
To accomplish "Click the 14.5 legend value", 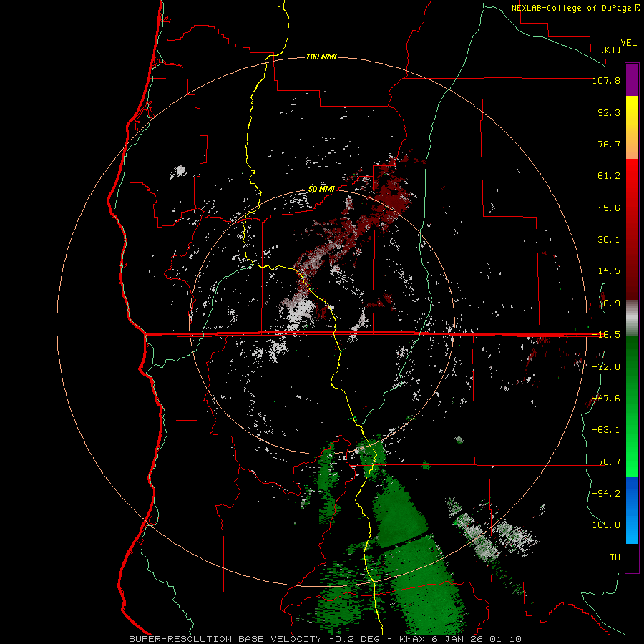I will coord(609,271).
